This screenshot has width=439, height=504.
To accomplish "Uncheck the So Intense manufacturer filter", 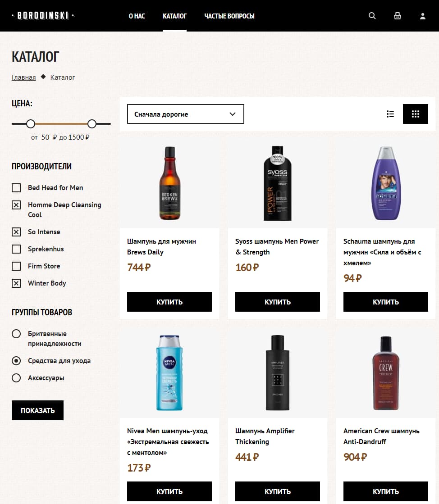I will [16, 232].
